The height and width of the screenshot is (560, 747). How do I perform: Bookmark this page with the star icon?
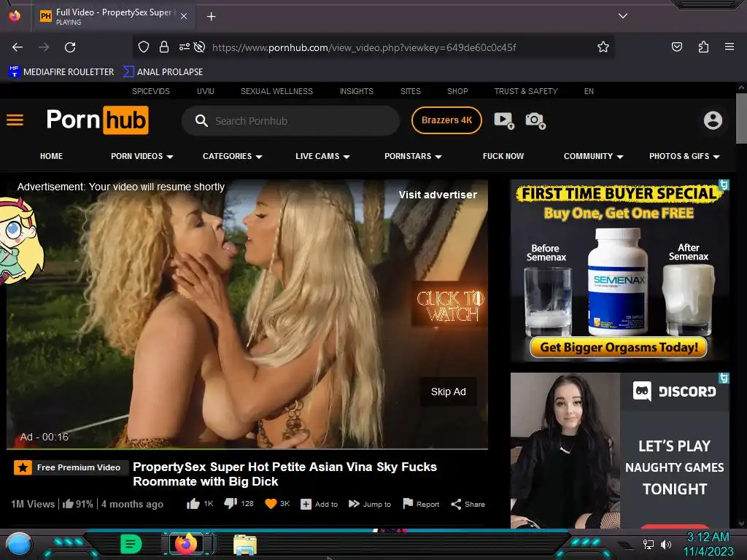click(x=603, y=47)
